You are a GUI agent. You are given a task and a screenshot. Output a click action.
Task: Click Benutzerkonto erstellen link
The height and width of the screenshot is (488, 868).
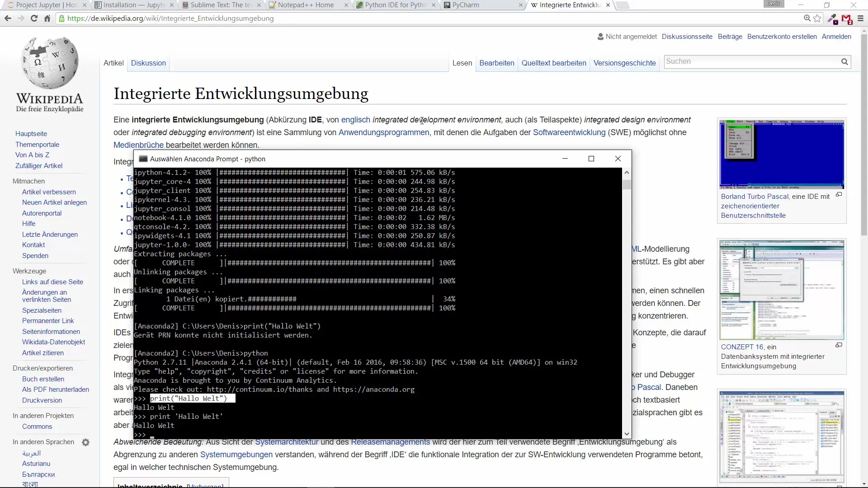pyautogui.click(x=782, y=37)
